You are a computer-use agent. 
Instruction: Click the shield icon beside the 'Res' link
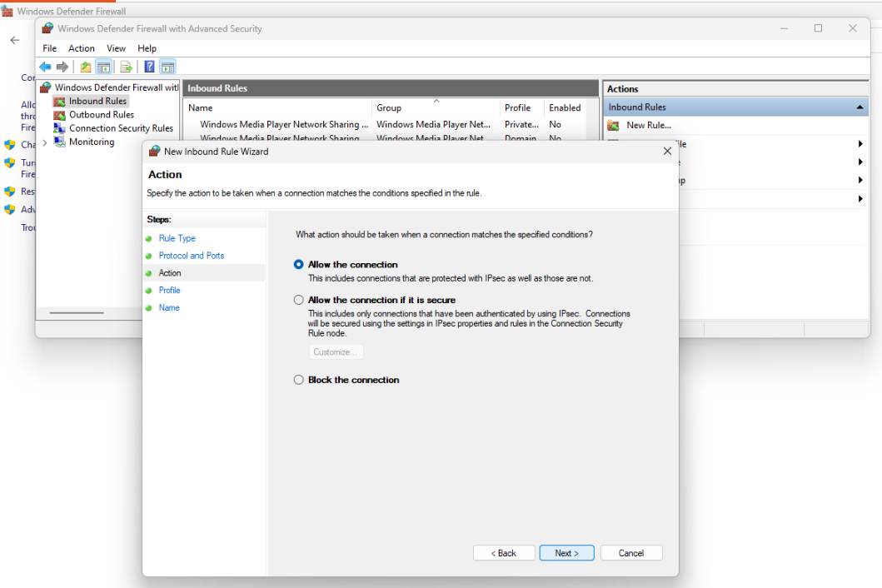coord(9,192)
